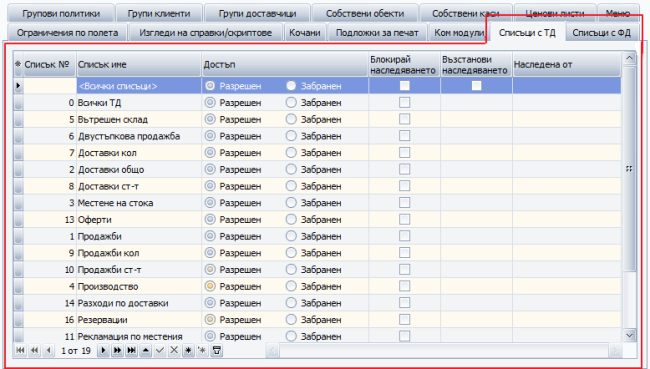Tick Възстанови наследяването checkbox in <Всички списъци> row

pyautogui.click(x=477, y=85)
